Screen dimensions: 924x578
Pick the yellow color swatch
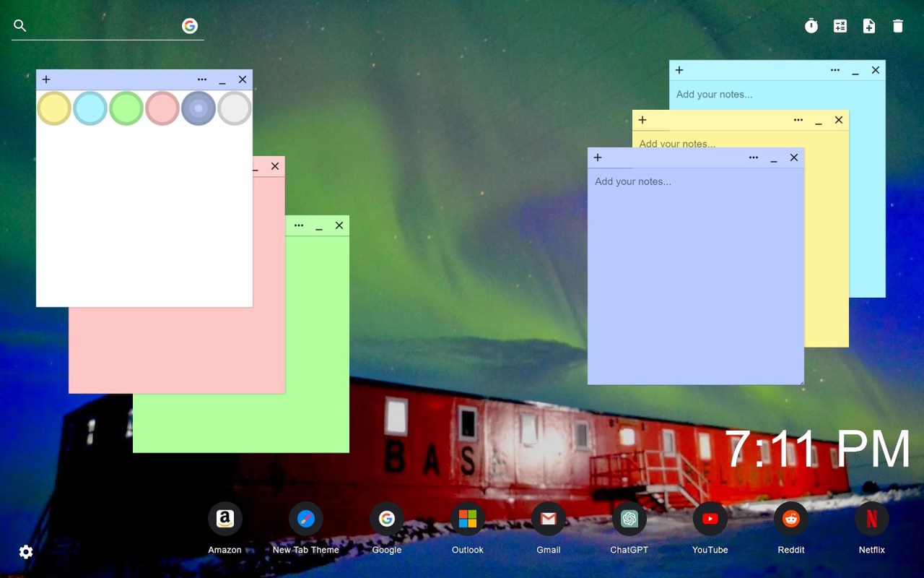(54, 108)
